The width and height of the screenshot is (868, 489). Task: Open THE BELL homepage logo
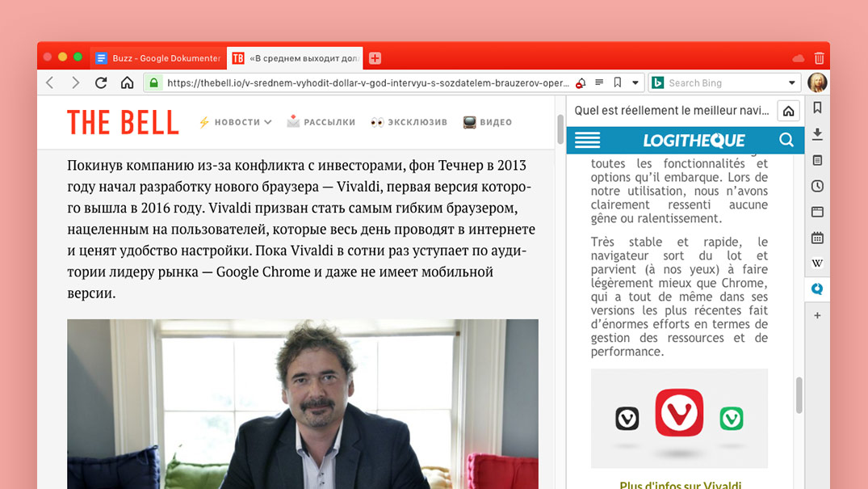tap(123, 123)
